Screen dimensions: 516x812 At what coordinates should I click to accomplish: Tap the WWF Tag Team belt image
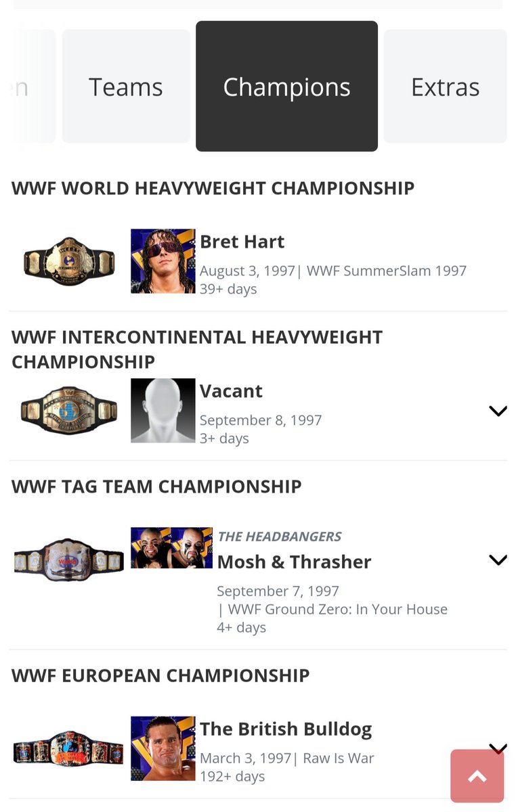coord(69,560)
